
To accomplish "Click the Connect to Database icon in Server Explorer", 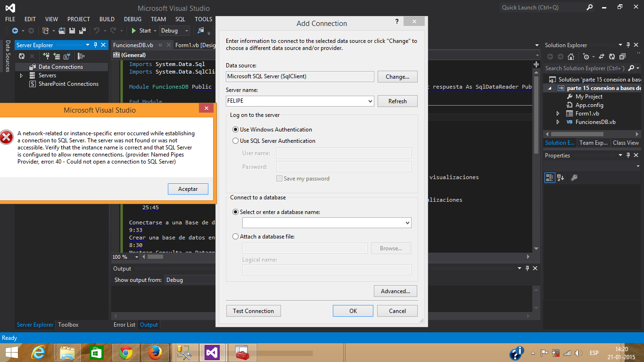I will click(x=46, y=56).
